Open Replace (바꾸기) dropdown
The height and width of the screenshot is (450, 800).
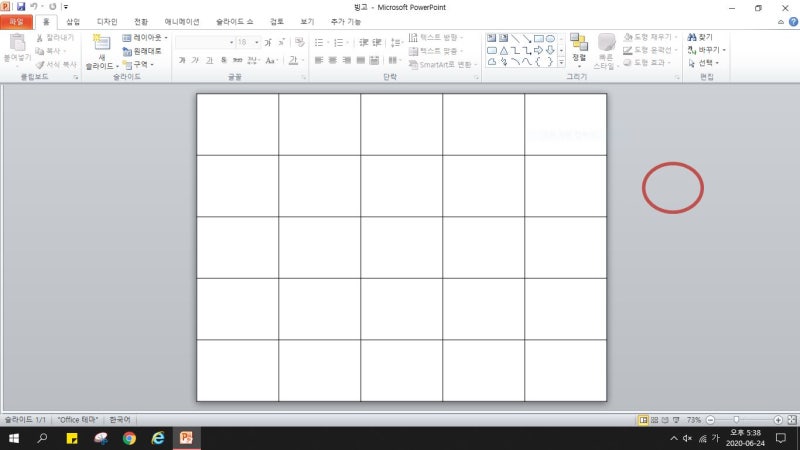707,50
